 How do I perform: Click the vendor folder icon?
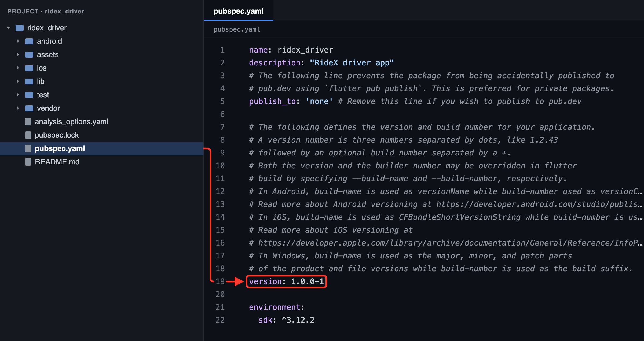pyautogui.click(x=29, y=108)
